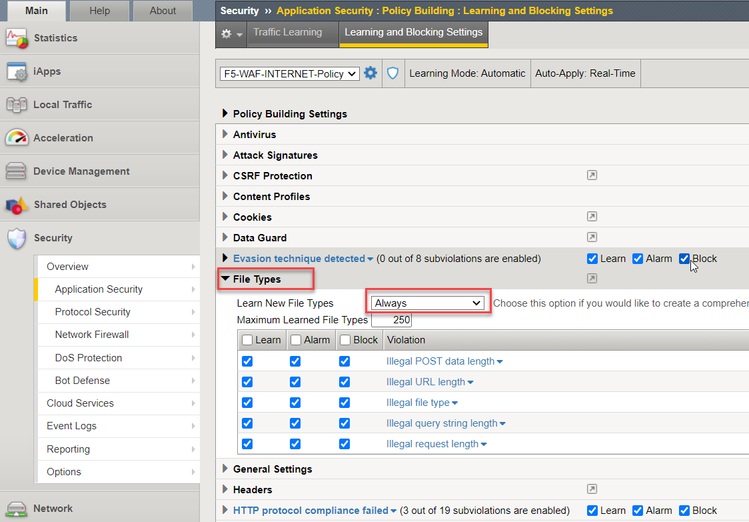Click the iApps sidebar icon
749x522 pixels.
tap(17, 72)
